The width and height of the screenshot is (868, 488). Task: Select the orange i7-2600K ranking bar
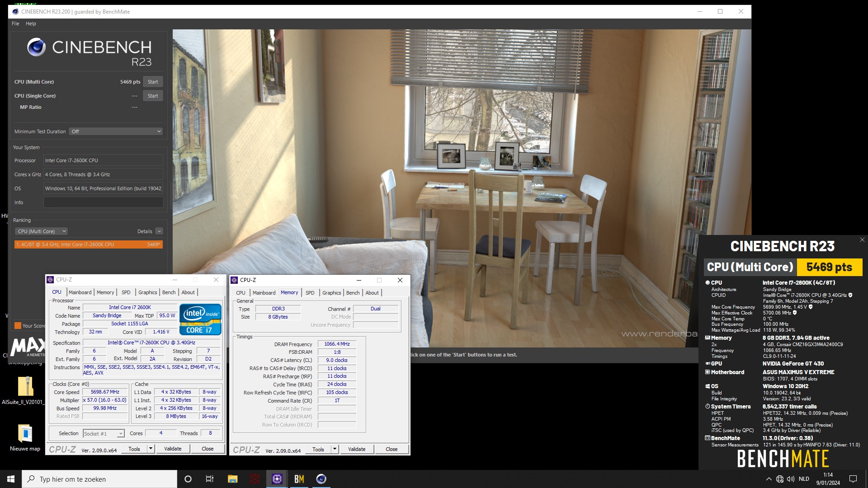point(88,244)
